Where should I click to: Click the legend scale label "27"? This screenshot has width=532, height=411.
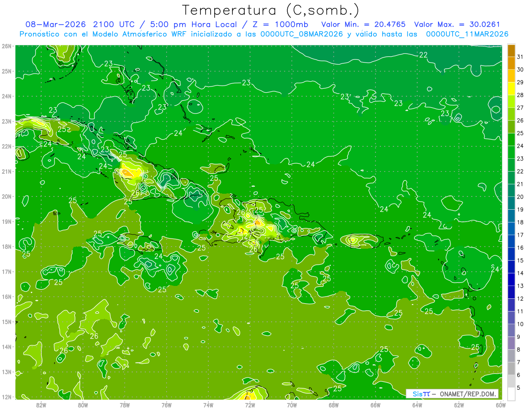(x=520, y=108)
